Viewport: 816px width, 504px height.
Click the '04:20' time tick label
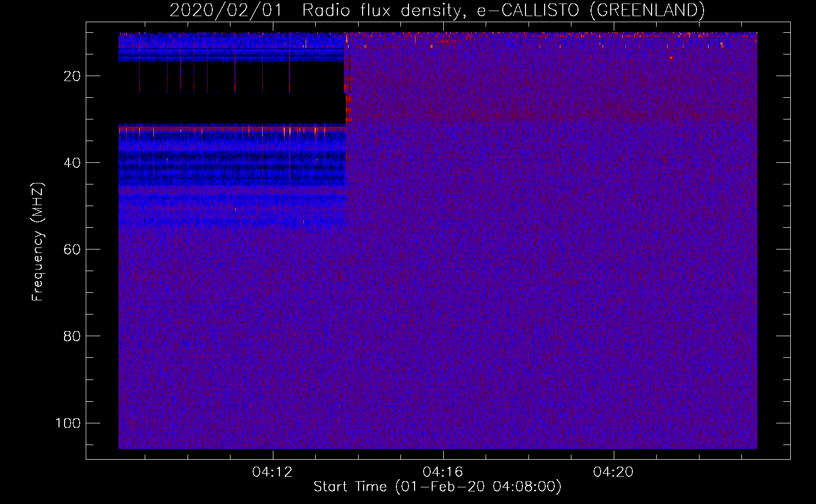coord(613,472)
